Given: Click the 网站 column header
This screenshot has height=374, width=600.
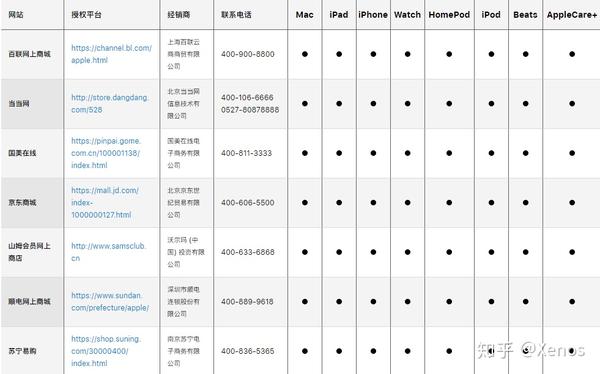Looking at the screenshot, I should click(x=16, y=15).
